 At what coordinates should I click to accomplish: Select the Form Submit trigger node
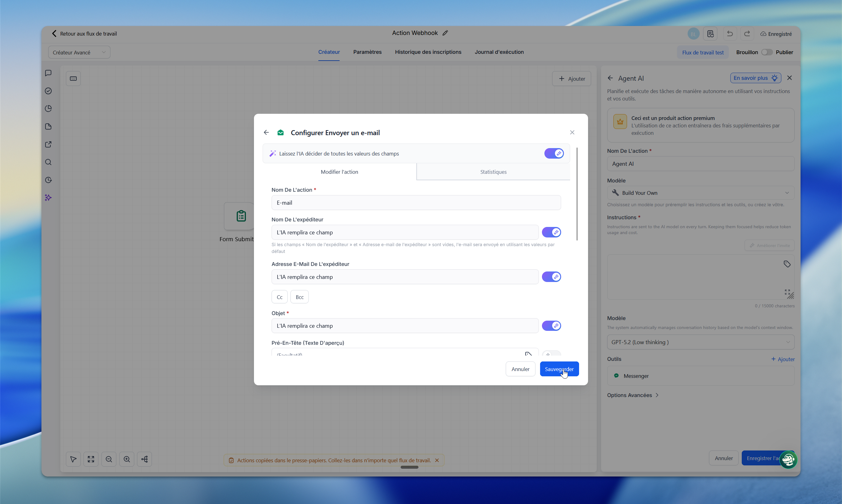239,216
